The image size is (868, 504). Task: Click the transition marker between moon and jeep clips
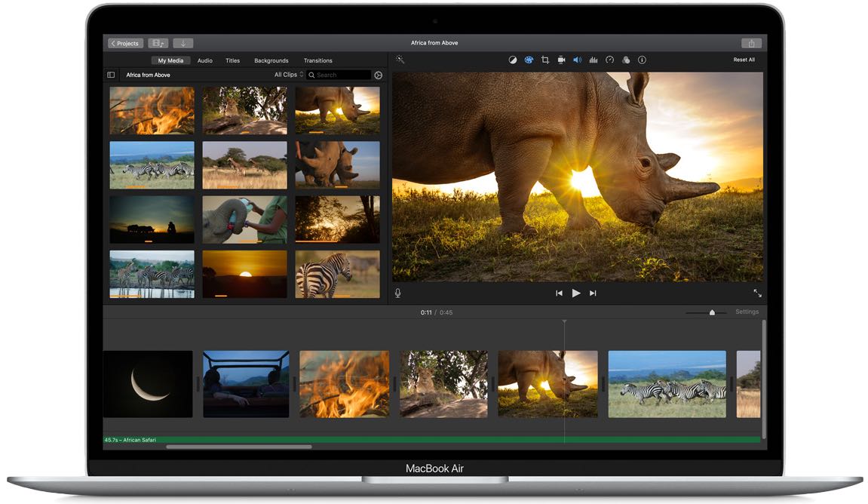(198, 384)
